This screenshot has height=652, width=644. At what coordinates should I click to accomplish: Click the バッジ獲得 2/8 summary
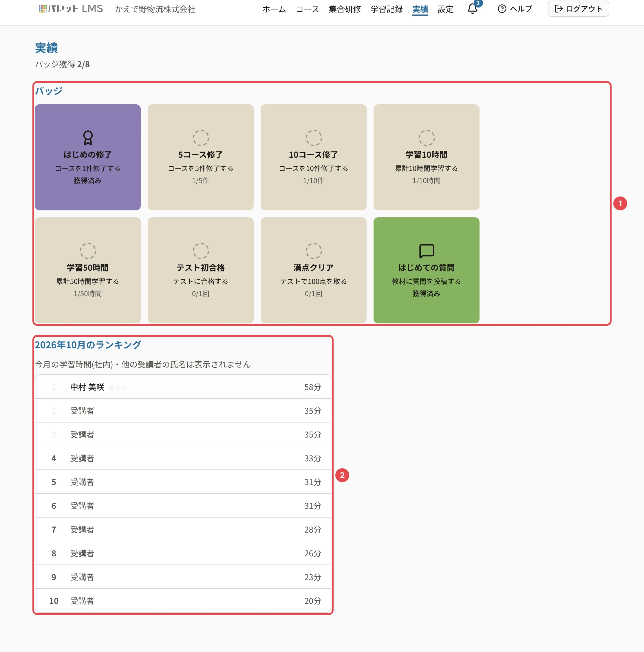click(x=62, y=64)
